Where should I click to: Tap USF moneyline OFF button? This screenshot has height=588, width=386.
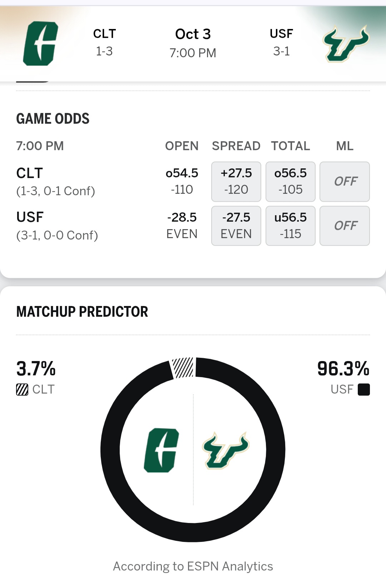pos(345,226)
